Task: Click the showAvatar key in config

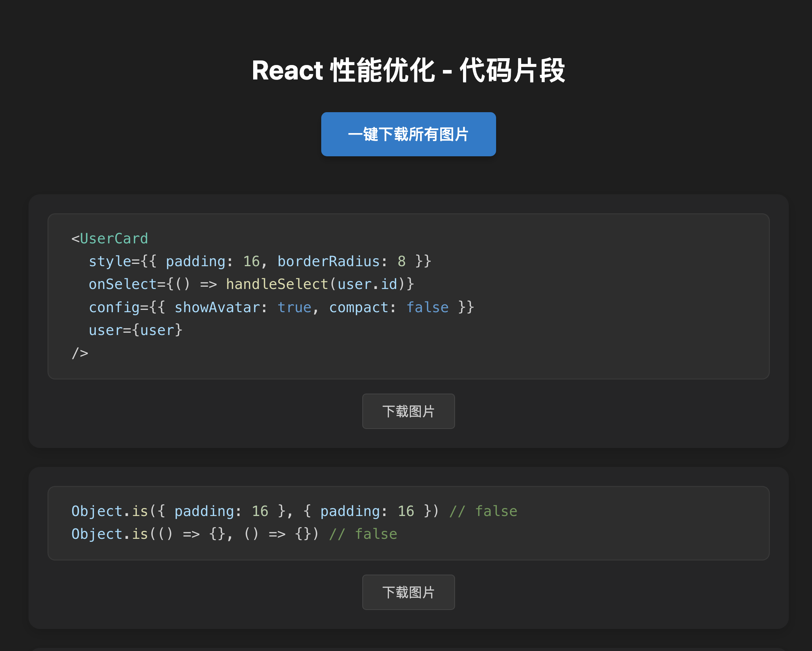Action: 217,308
